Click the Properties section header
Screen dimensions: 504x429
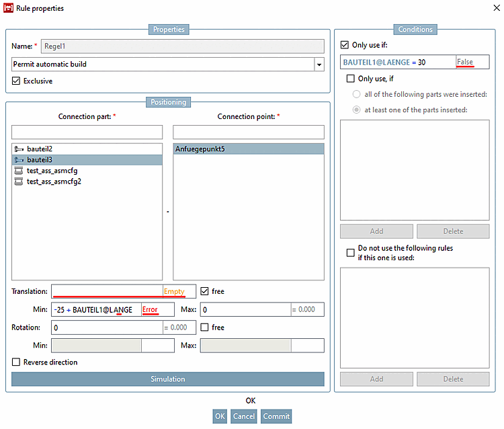169,30
